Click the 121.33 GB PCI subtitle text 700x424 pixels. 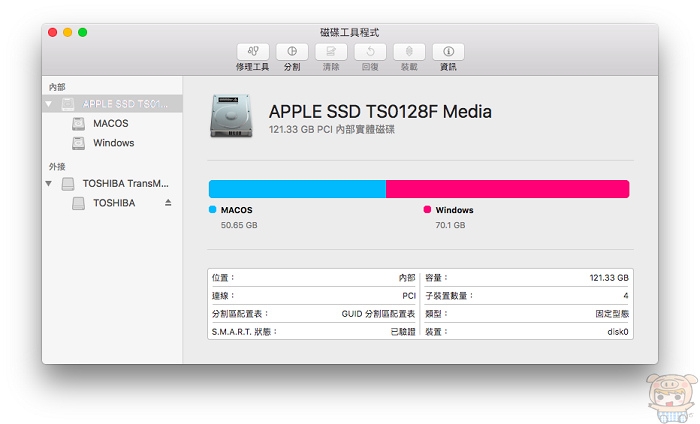pyautogui.click(x=332, y=130)
